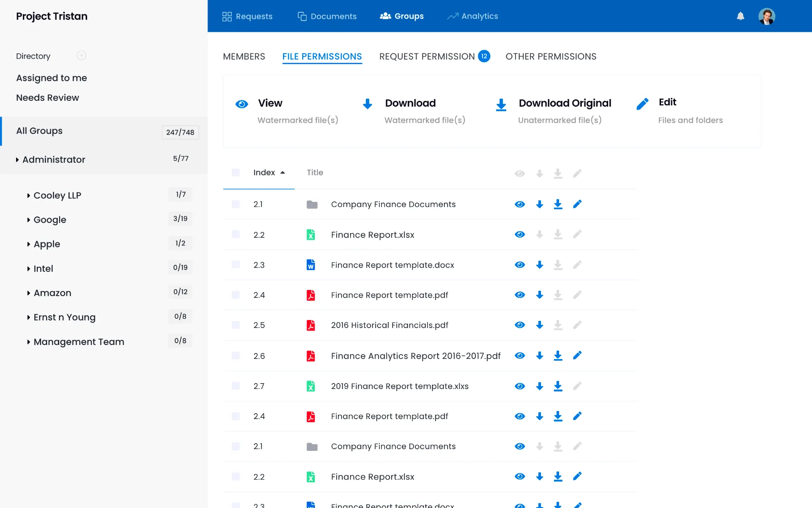Expand the Management Team group
812x508 pixels.
[x=28, y=342]
